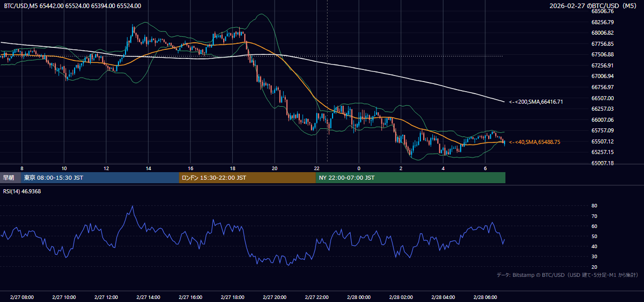Click the bottom time label 2/28 02:00
The height and width of the screenshot is (302, 644).
pyautogui.click(x=401, y=297)
